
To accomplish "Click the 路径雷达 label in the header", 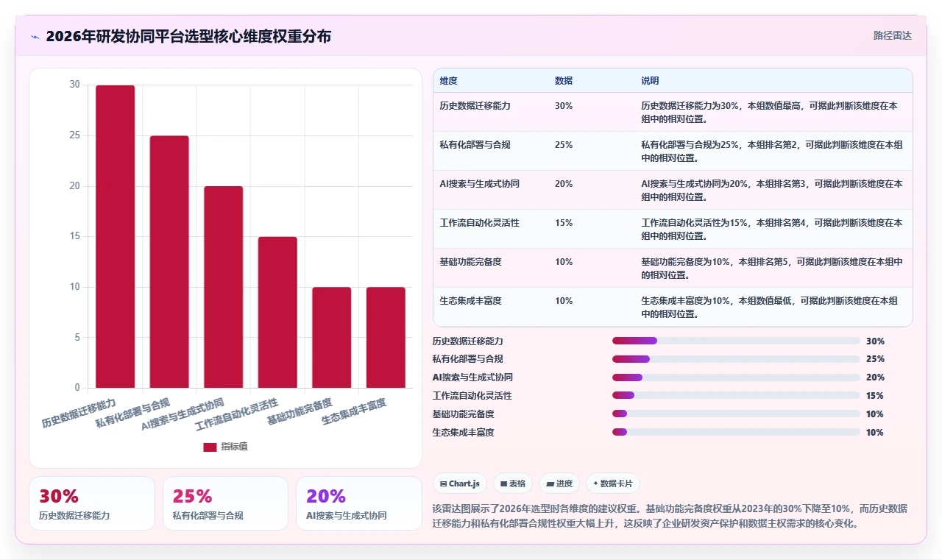I will (x=893, y=35).
